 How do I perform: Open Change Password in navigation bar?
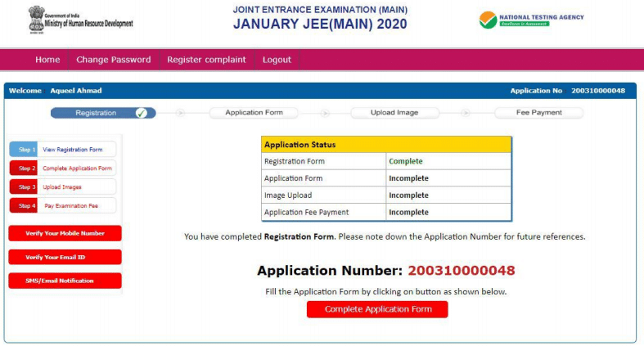pos(113,60)
